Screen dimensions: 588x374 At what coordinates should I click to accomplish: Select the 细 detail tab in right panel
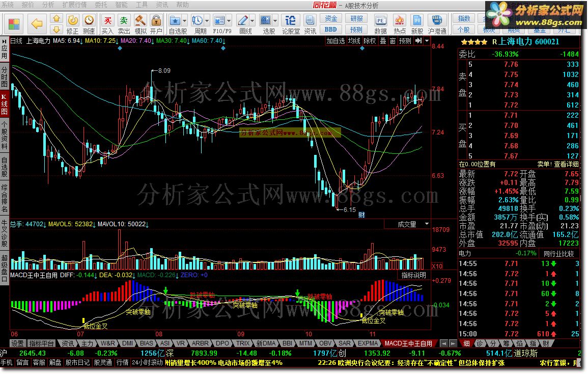[x=466, y=343]
